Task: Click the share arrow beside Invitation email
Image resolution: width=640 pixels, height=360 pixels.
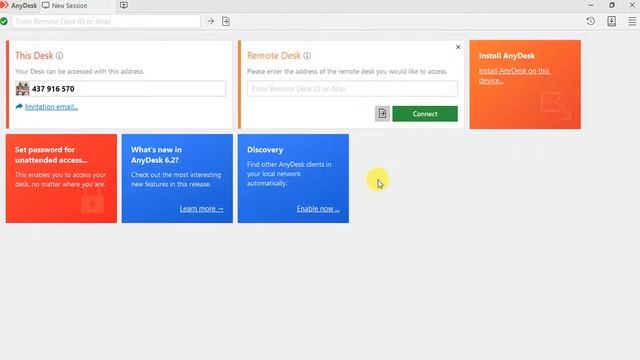Action: coord(19,107)
